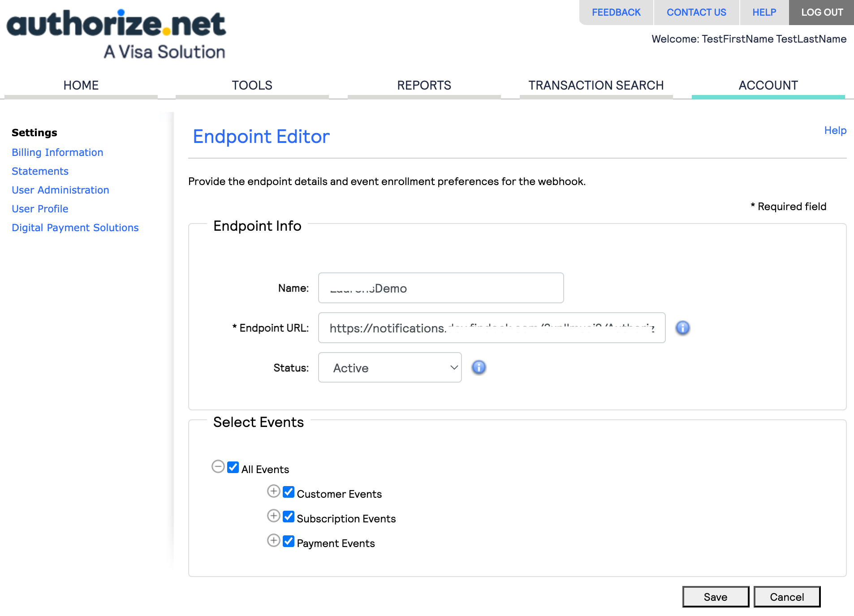Collapse the All Events tree
854x616 pixels.
point(218,467)
